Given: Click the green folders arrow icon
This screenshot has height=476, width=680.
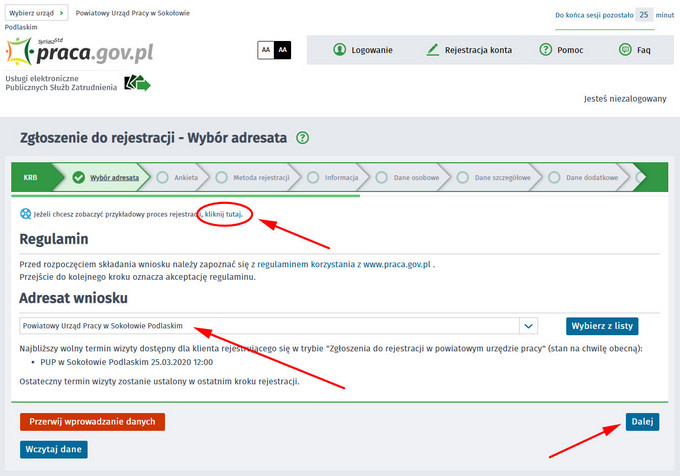Looking at the screenshot, I should [x=137, y=83].
